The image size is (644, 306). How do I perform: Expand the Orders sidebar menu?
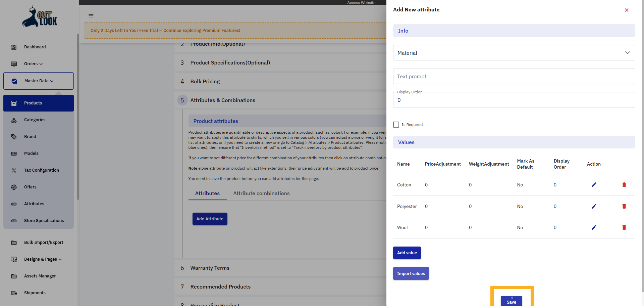[33, 64]
